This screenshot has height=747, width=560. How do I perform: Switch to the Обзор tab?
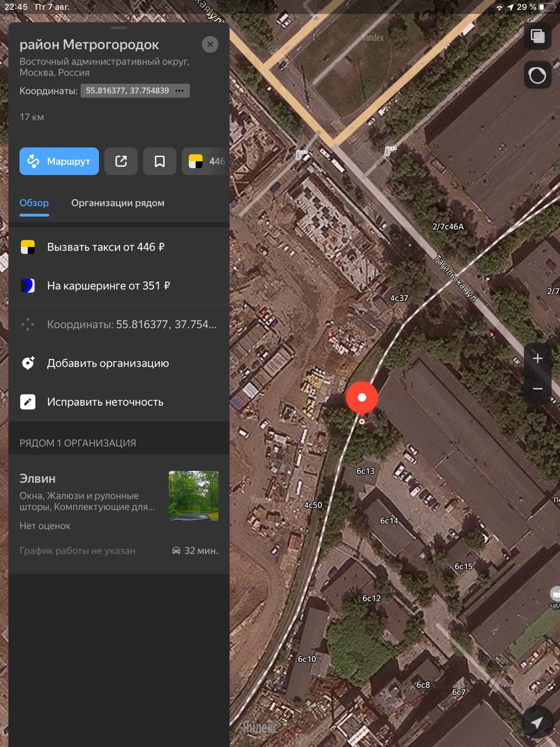pyautogui.click(x=34, y=203)
